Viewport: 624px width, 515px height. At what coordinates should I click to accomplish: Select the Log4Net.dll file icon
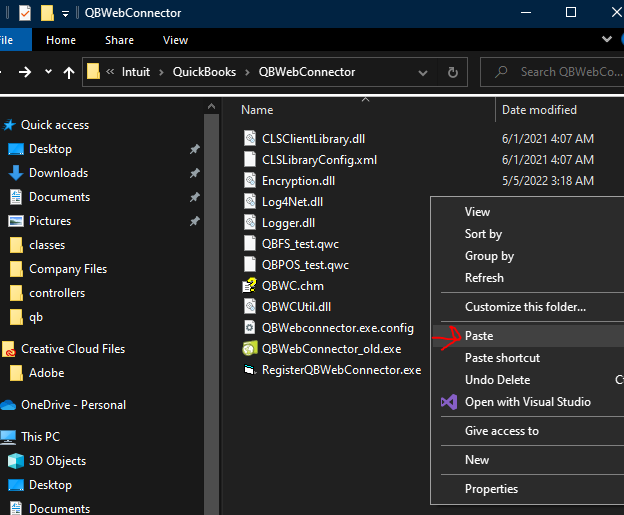250,201
